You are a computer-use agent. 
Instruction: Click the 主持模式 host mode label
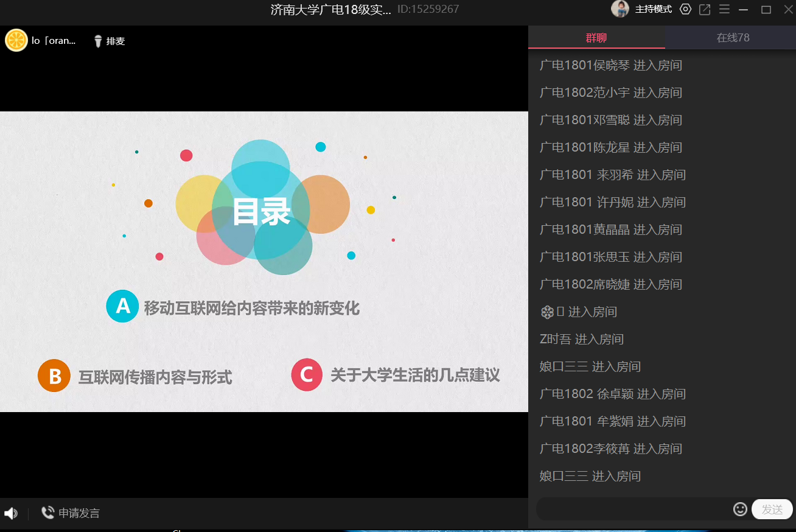(653, 9)
